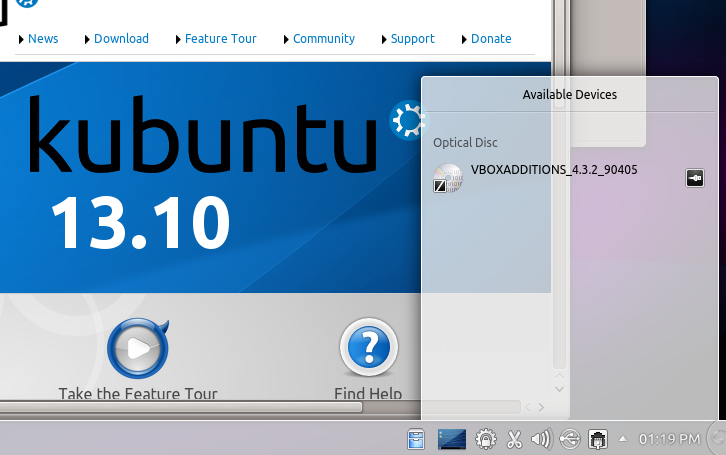Open the gear with padlock tray icon
Viewport: 726px width, 455px height.
click(486, 439)
